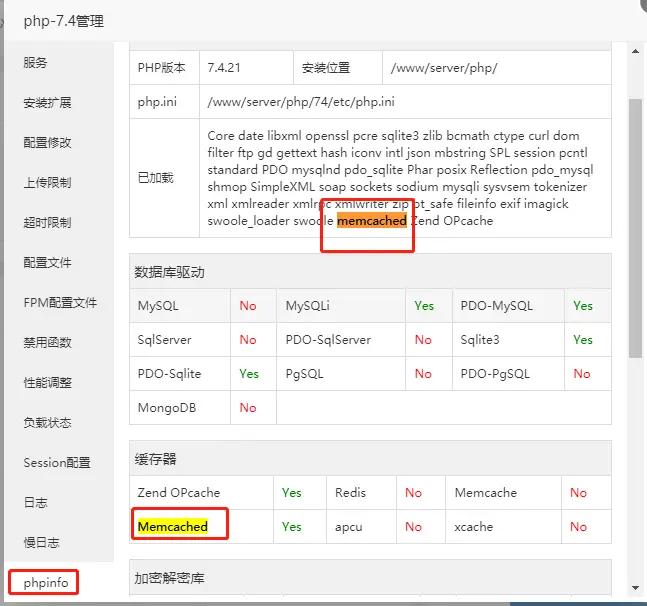Viewport: 647px width, 606px height.
Task: Open the 上传限制 settings
Action: (x=47, y=182)
